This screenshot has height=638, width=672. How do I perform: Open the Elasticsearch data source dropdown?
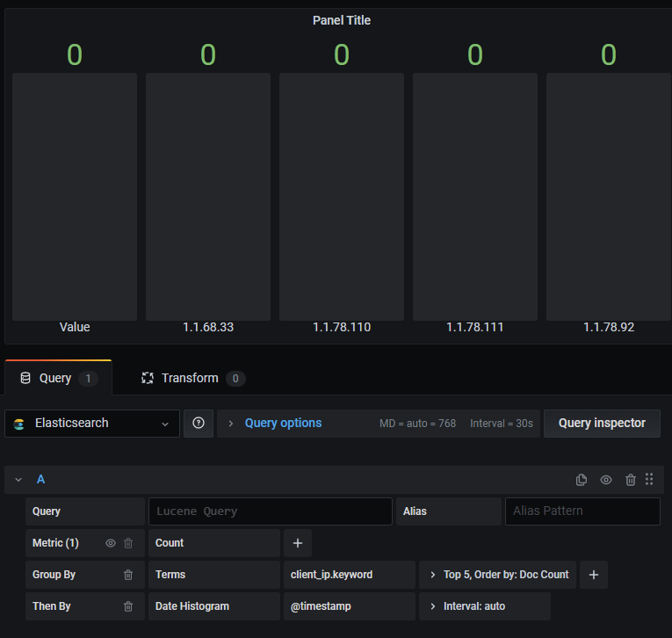click(92, 424)
